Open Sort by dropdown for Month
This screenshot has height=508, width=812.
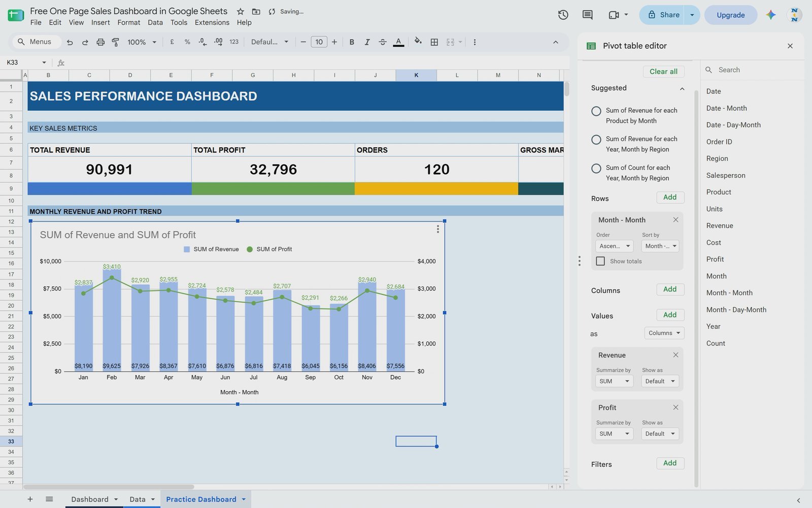click(660, 246)
